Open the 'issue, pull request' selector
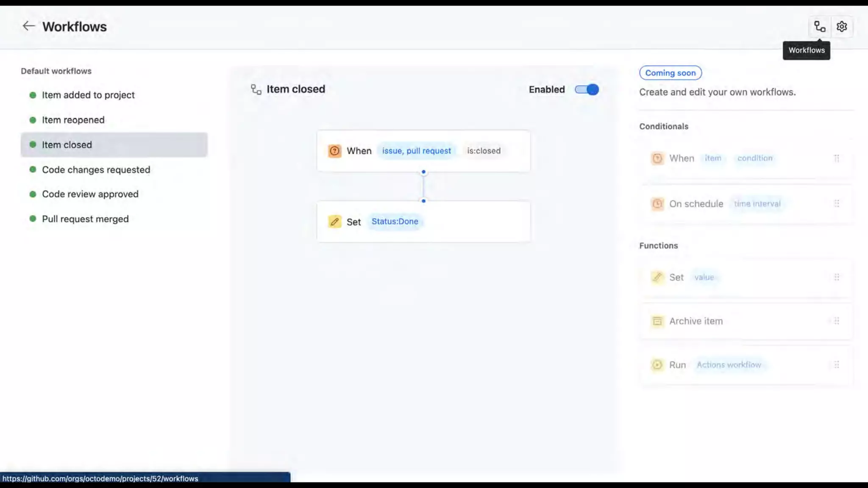Screen dimensions: 868x488 coord(416,151)
